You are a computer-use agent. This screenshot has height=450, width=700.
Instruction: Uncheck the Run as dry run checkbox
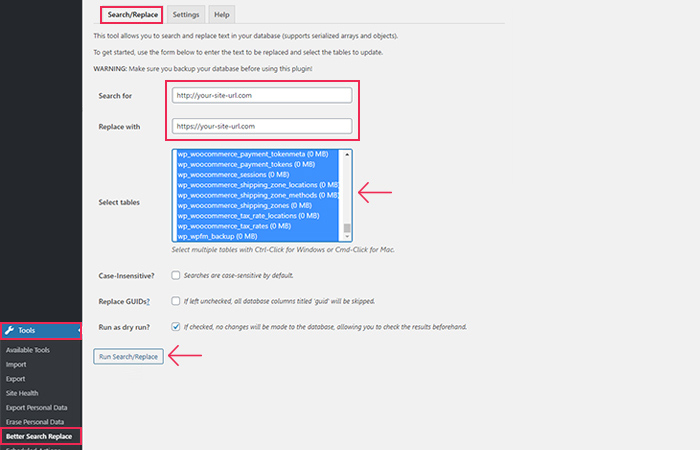coord(176,326)
